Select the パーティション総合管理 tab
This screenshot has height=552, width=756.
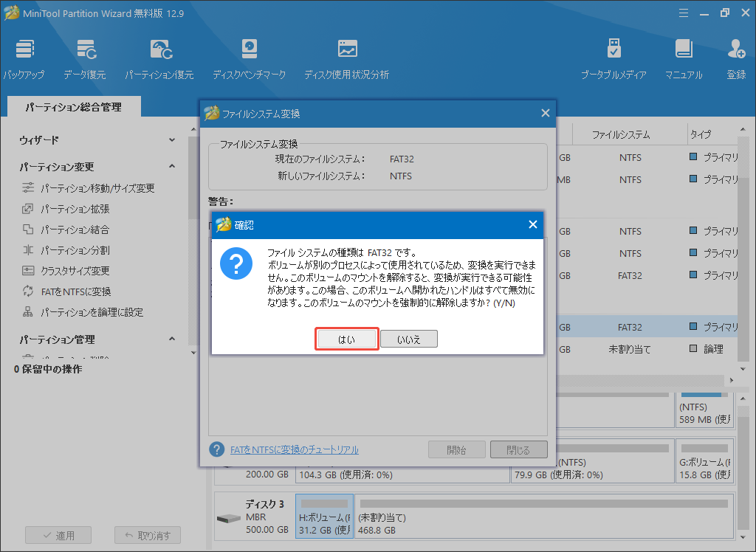[x=74, y=107]
